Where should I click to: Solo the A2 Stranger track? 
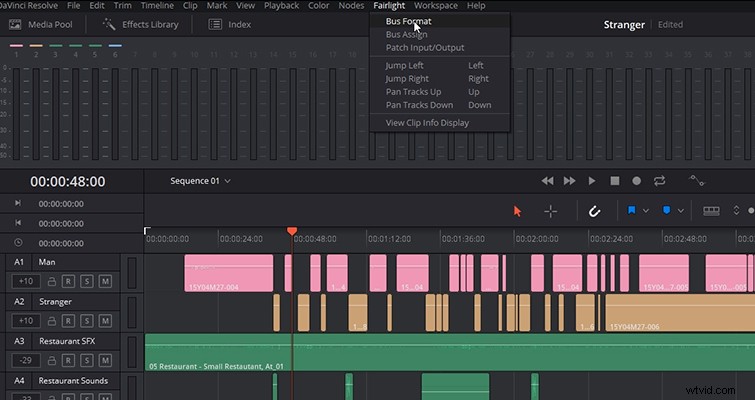point(87,321)
